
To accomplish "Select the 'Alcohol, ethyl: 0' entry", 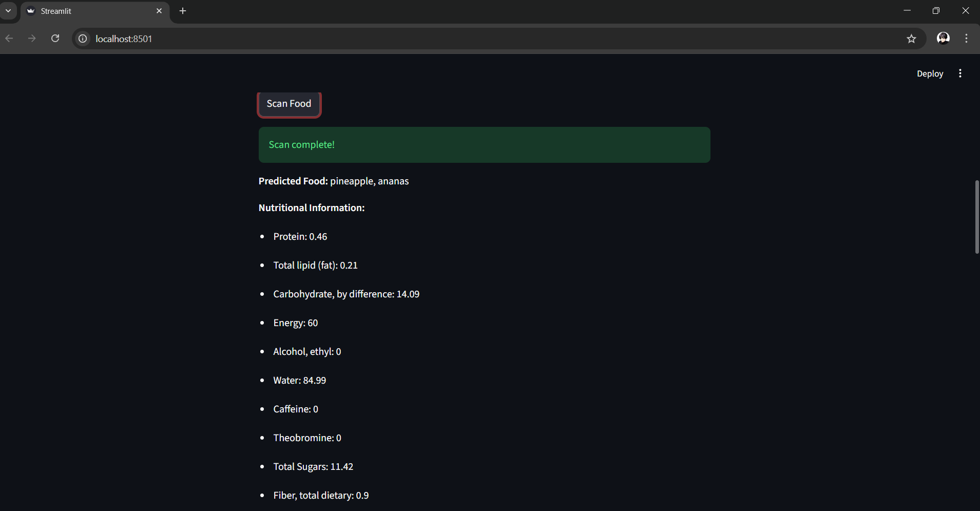I will (307, 352).
